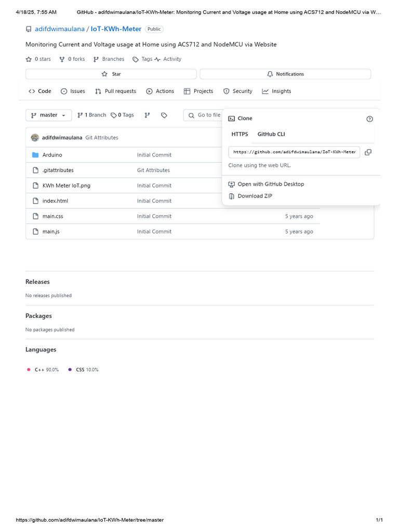Image resolution: width=399 pixels, height=532 pixels.
Task: Choose Open with GitHub Desktop
Action: click(x=267, y=184)
